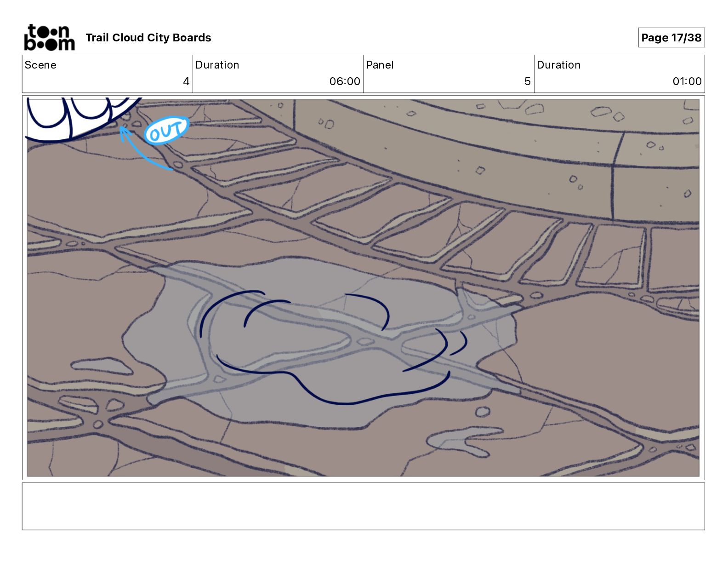Click the Panel label text
Image resolution: width=728 pixels, height=563 pixels.
pos(380,65)
